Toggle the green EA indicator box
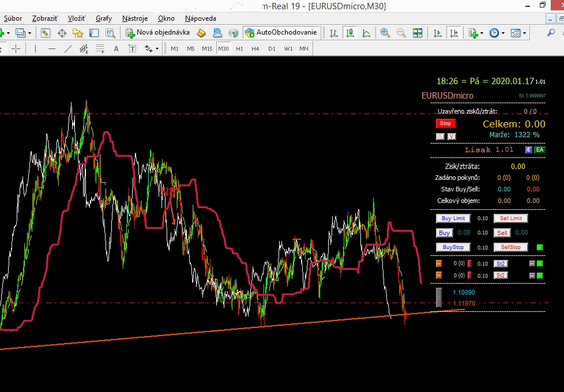The width and height of the screenshot is (564, 392). pos(540,150)
